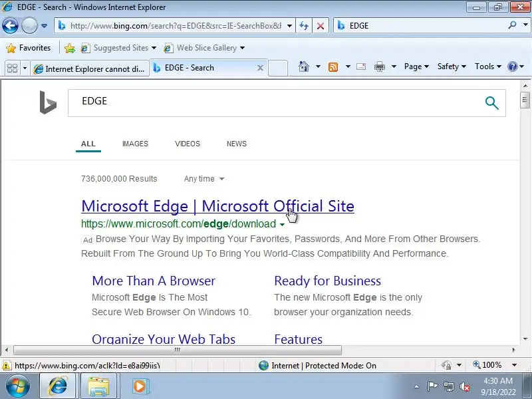
Task: Click the horizontal scrollbar right arrow
Action: pyautogui.click(x=513, y=350)
